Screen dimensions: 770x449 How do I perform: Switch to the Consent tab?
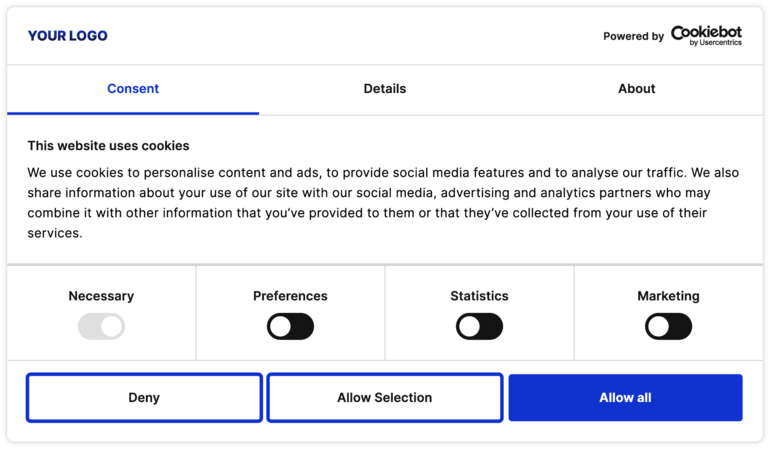pyautogui.click(x=133, y=89)
